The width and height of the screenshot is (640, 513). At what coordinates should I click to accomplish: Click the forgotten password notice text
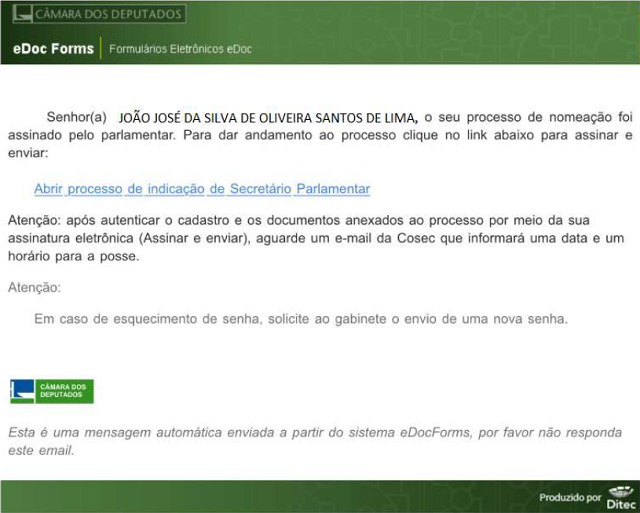(301, 319)
